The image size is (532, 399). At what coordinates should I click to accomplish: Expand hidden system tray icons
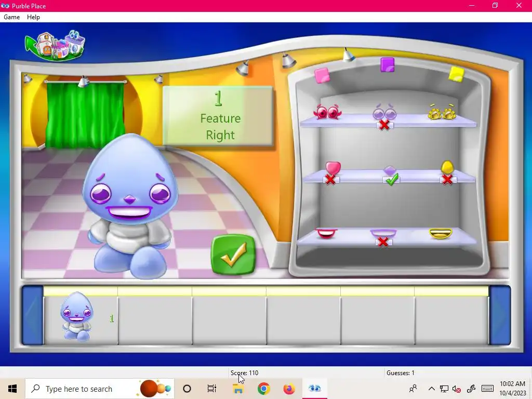click(x=432, y=389)
